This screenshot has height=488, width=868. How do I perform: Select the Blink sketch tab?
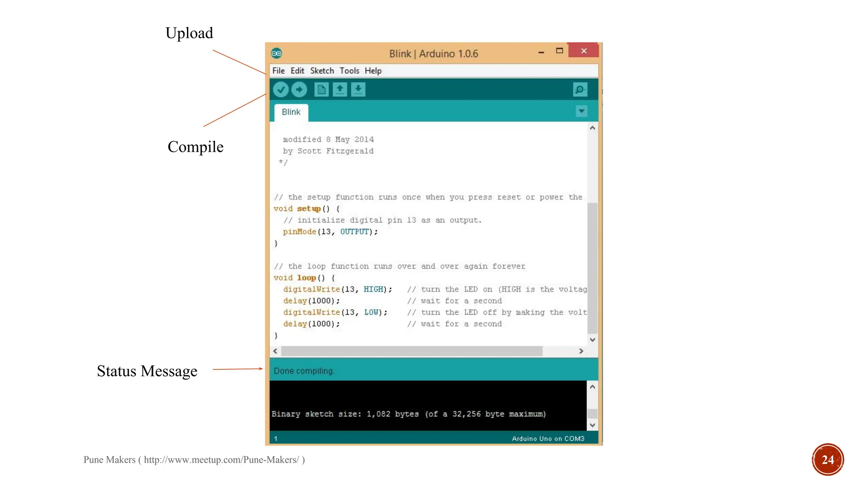pyautogui.click(x=291, y=112)
